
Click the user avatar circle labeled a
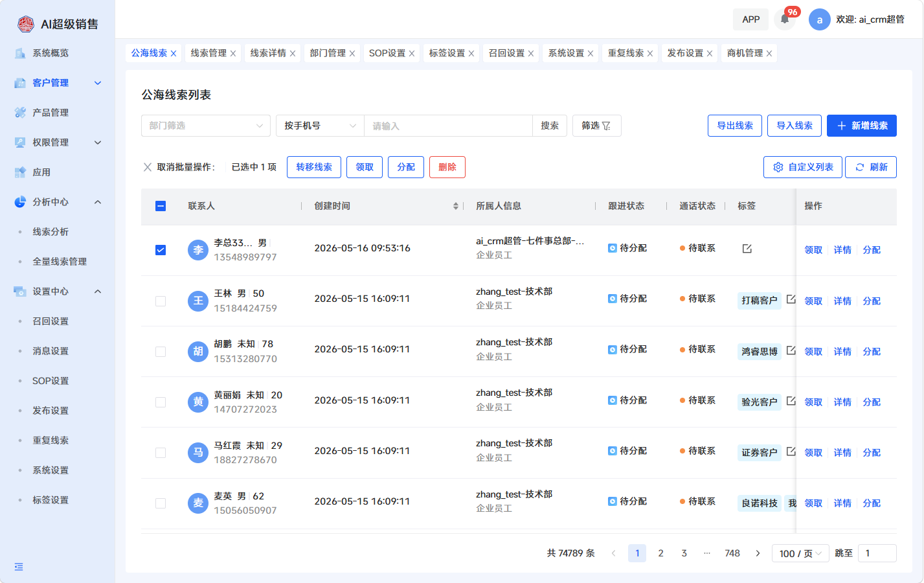(x=819, y=19)
